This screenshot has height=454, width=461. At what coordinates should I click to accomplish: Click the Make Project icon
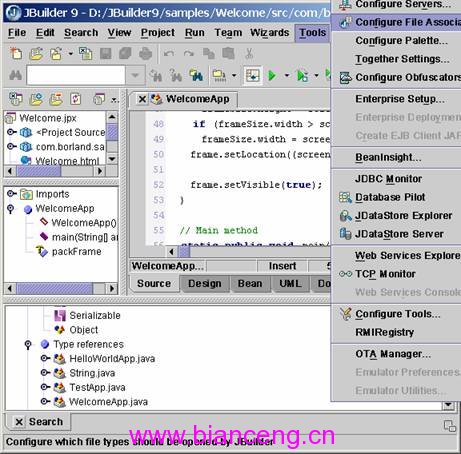click(219, 76)
